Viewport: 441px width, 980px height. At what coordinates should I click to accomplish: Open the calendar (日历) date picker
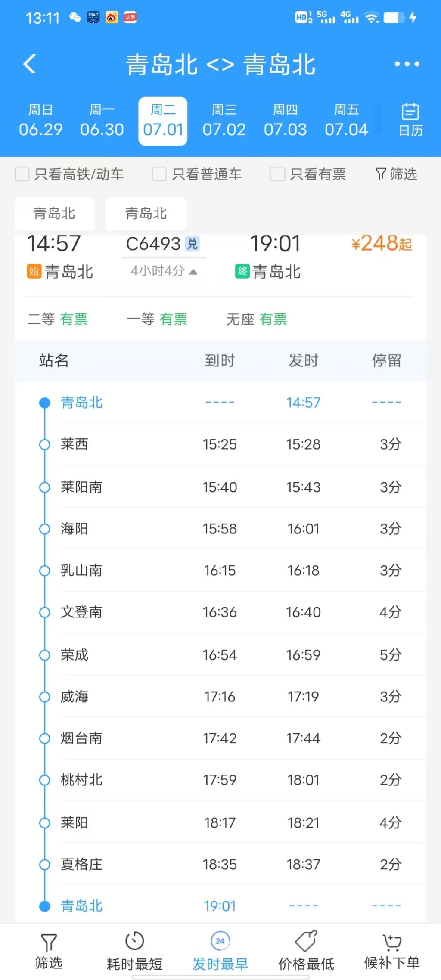(410, 120)
